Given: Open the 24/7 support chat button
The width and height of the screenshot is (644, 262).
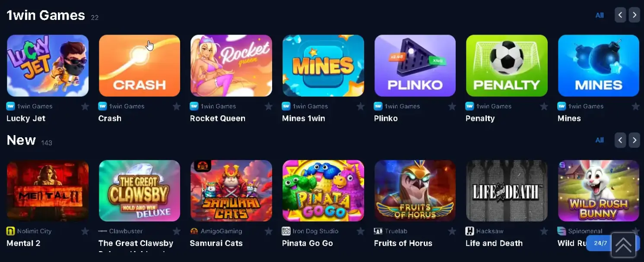Looking at the screenshot, I should [x=600, y=243].
